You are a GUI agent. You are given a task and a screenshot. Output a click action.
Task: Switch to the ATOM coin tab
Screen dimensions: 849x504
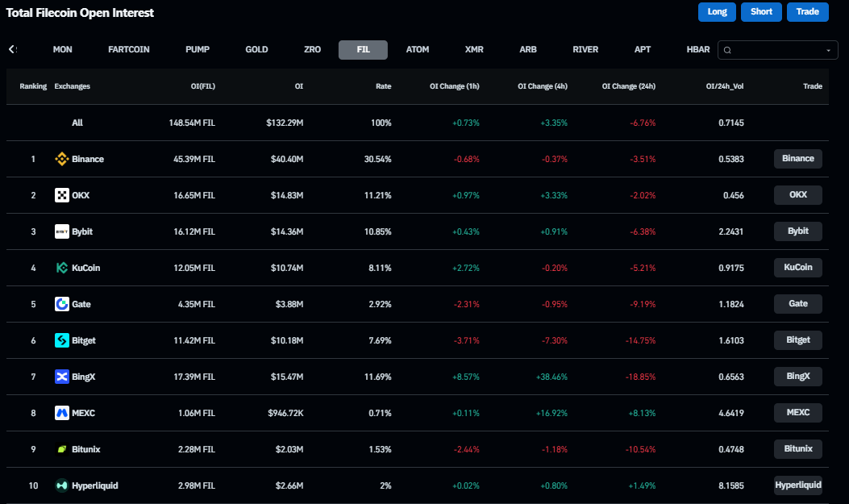(x=418, y=49)
